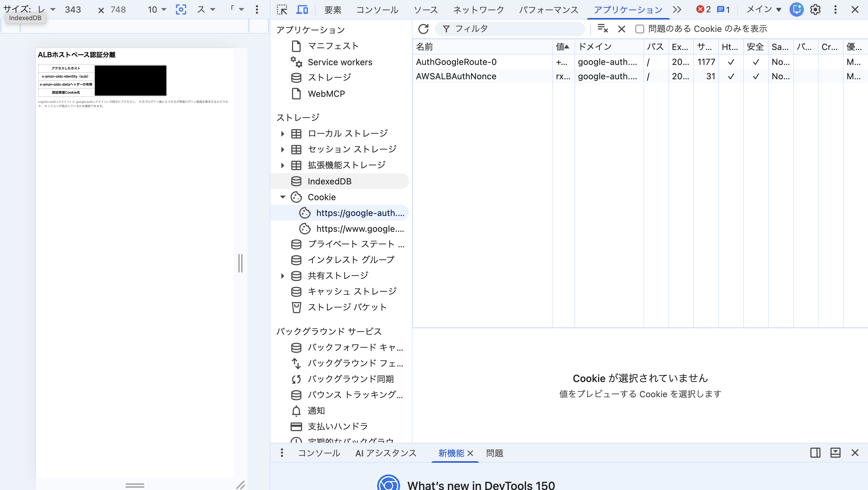The width and height of the screenshot is (868, 490).
Task: Open DevTools settings gear
Action: click(815, 9)
